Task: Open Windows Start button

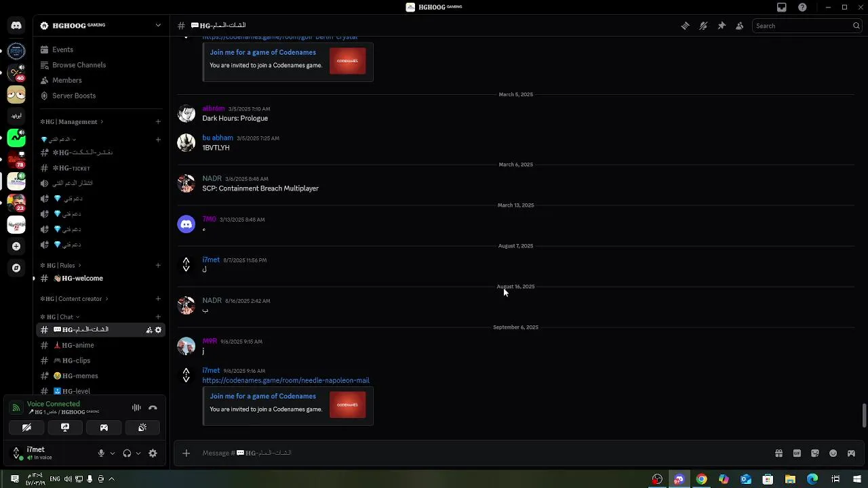Action: (x=857, y=479)
